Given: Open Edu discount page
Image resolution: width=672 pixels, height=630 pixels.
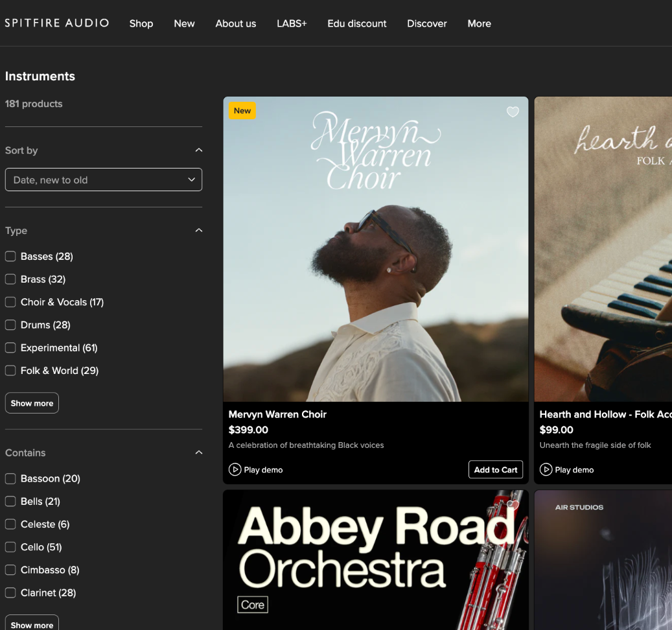Looking at the screenshot, I should point(357,23).
